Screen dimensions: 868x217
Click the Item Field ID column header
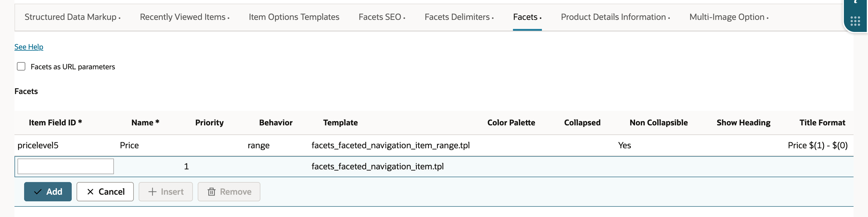pos(55,123)
